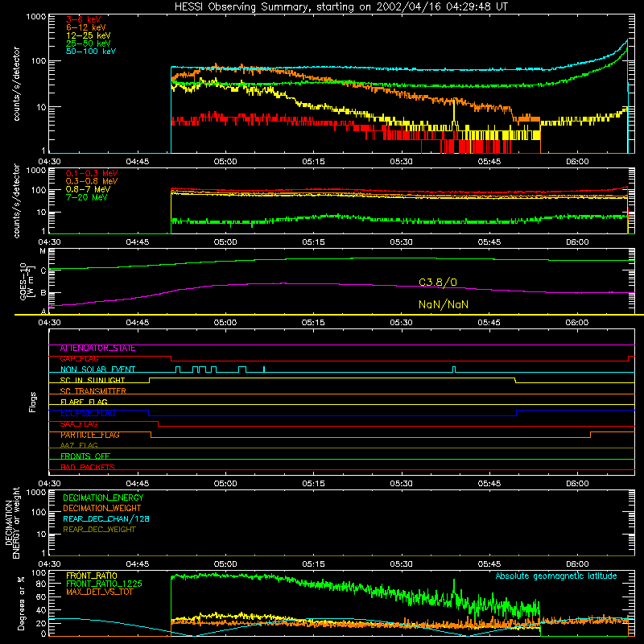This screenshot has height=644, width=644.
Task: Click the DECIMATION_WEIGHT legend label
Action: point(102,509)
